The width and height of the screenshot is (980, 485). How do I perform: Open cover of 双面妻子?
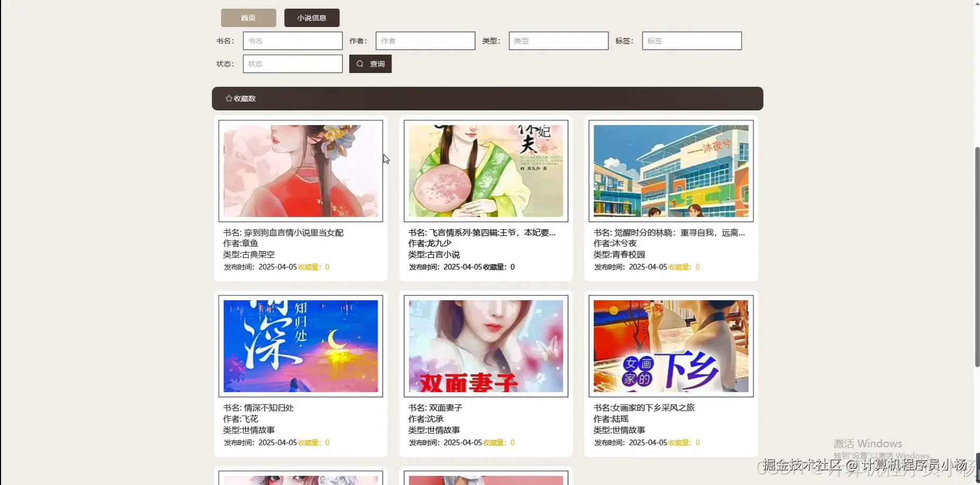click(x=485, y=346)
